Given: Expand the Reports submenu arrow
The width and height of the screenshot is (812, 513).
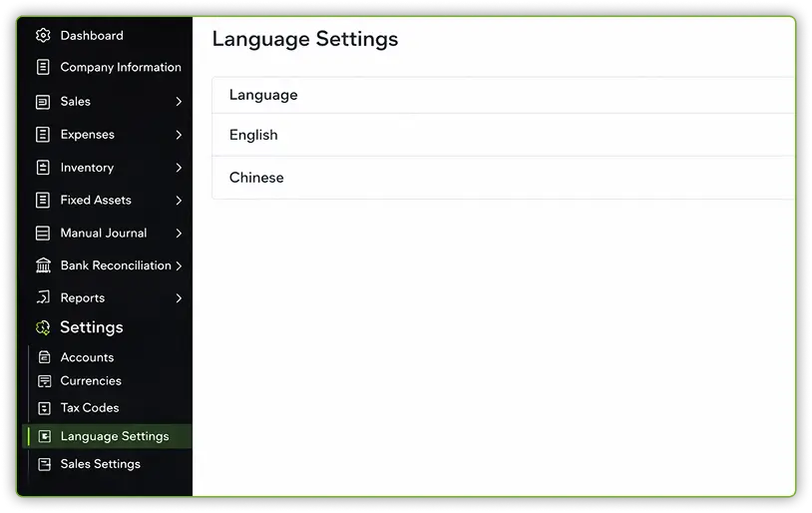Looking at the screenshot, I should 179,298.
